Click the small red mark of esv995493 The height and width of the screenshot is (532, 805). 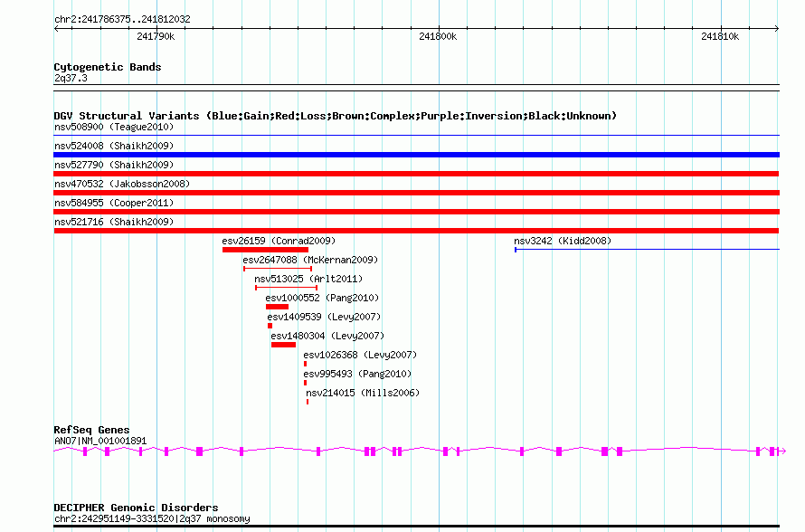coord(305,383)
